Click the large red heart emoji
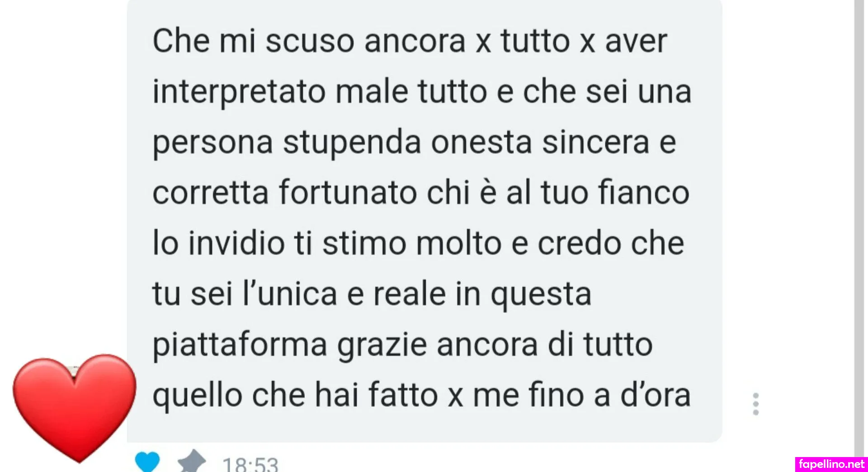This screenshot has width=868, height=472. click(x=75, y=408)
